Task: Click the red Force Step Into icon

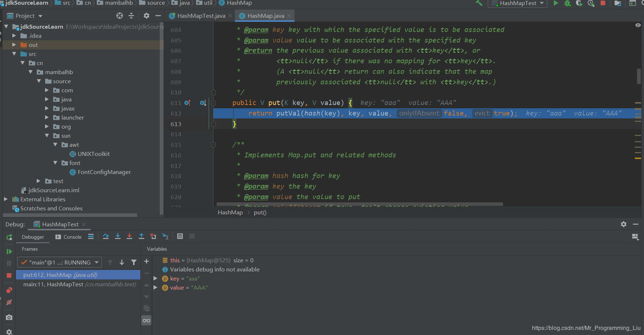Action: tap(129, 237)
